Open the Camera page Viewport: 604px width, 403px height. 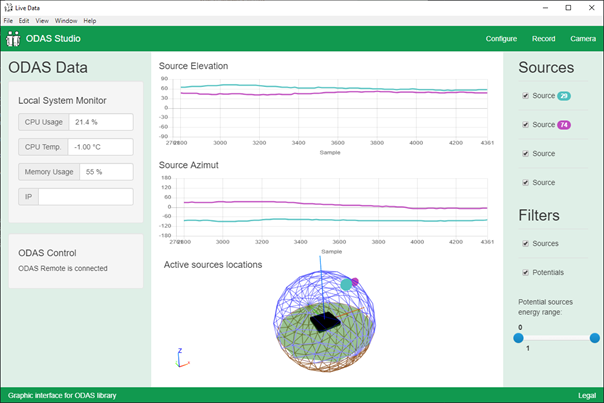[583, 39]
